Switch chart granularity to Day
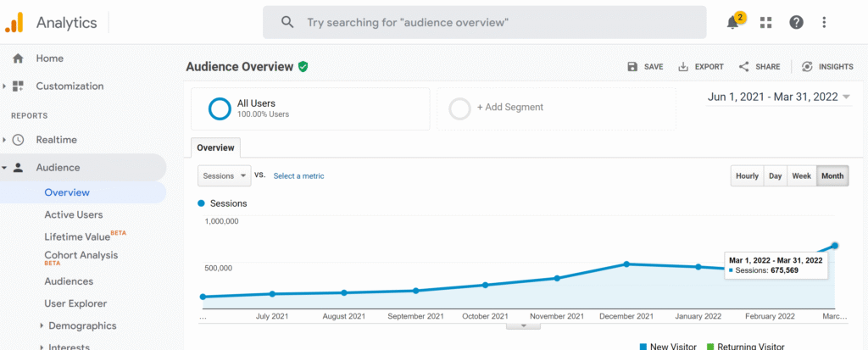 (775, 176)
